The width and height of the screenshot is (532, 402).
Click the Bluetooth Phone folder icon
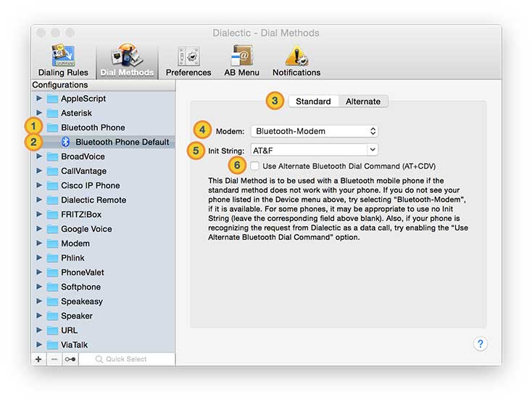coord(52,127)
